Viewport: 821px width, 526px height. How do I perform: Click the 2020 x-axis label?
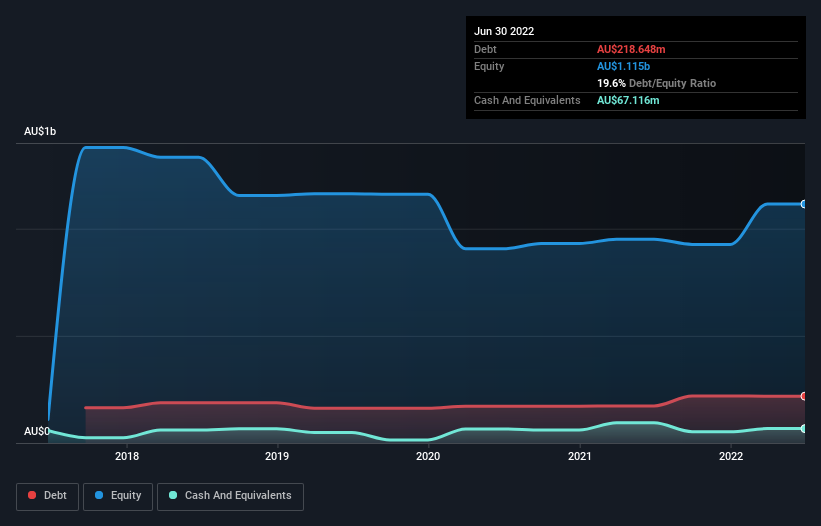pyautogui.click(x=428, y=456)
